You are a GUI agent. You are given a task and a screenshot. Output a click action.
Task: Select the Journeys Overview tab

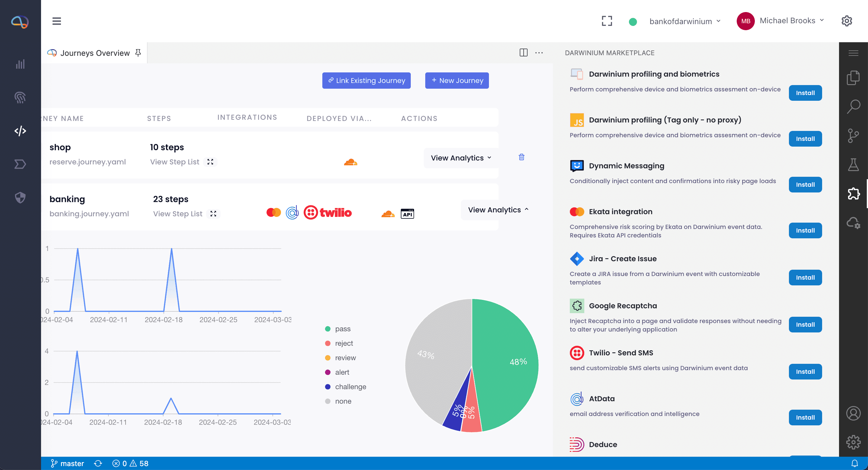(94, 53)
